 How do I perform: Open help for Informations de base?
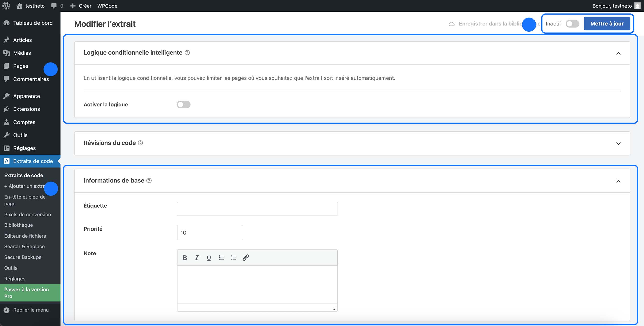[x=149, y=181]
